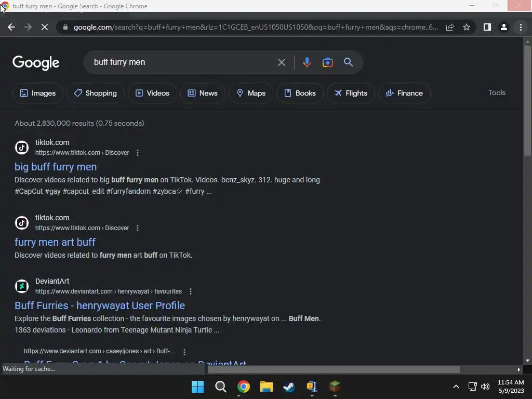Viewport: 532px width, 399px height.
Task: Click the TikTok favicon of the second result
Action: 22,223
